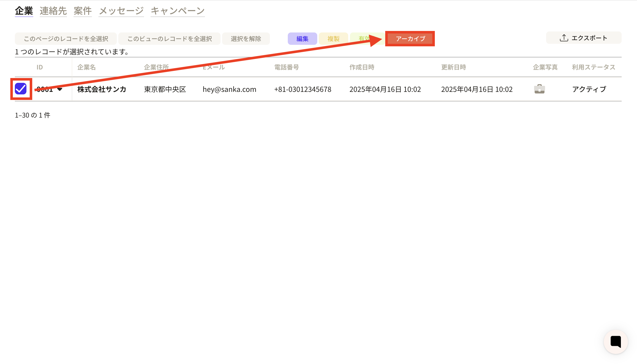Click このページのレコードを全選択 button
This screenshot has width=637, height=364.
click(x=66, y=39)
